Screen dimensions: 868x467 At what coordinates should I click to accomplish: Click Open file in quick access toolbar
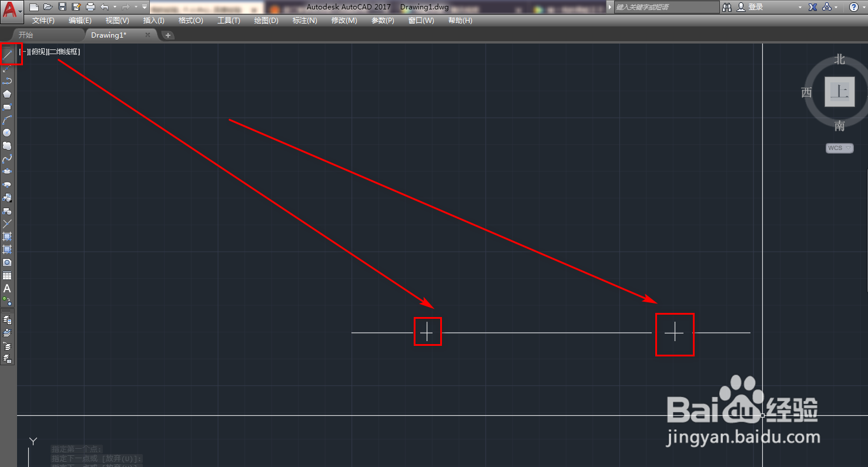(x=48, y=7)
